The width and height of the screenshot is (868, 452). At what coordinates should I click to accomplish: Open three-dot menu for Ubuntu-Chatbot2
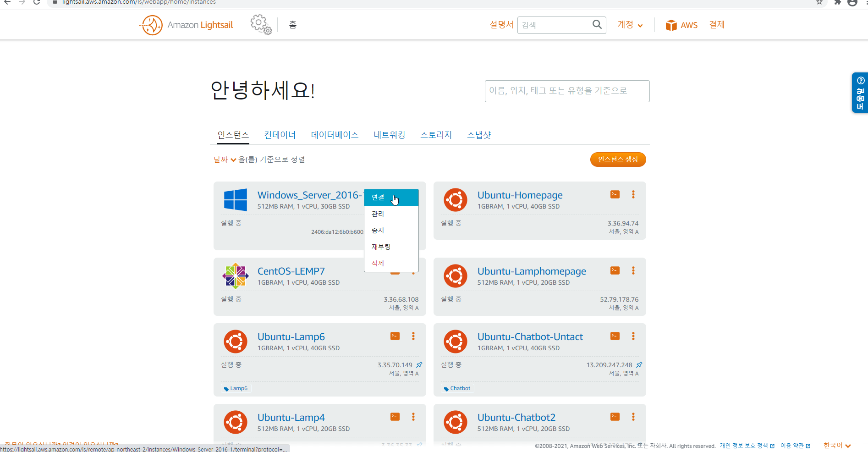click(633, 417)
